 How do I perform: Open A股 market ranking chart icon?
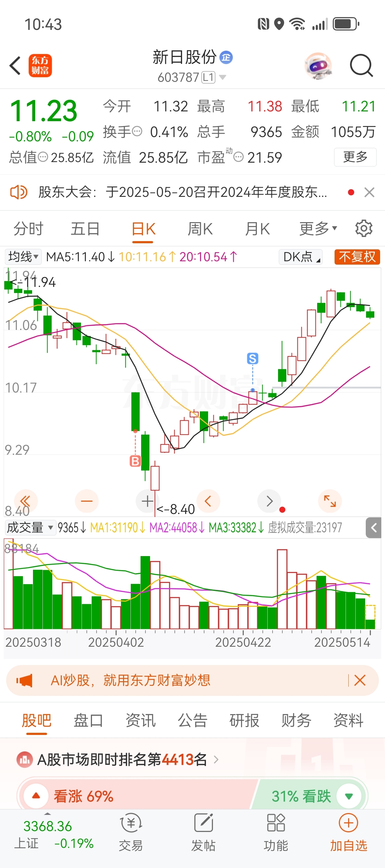(25, 759)
